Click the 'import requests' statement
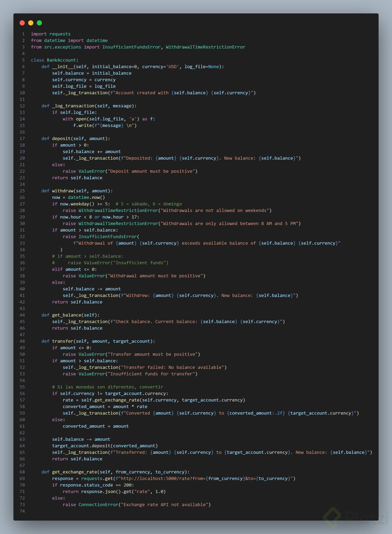This screenshot has width=392, height=534. [51, 34]
